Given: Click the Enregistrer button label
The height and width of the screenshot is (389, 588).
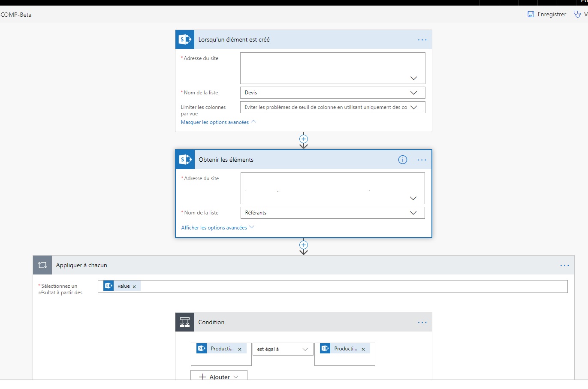Looking at the screenshot, I should 552,14.
